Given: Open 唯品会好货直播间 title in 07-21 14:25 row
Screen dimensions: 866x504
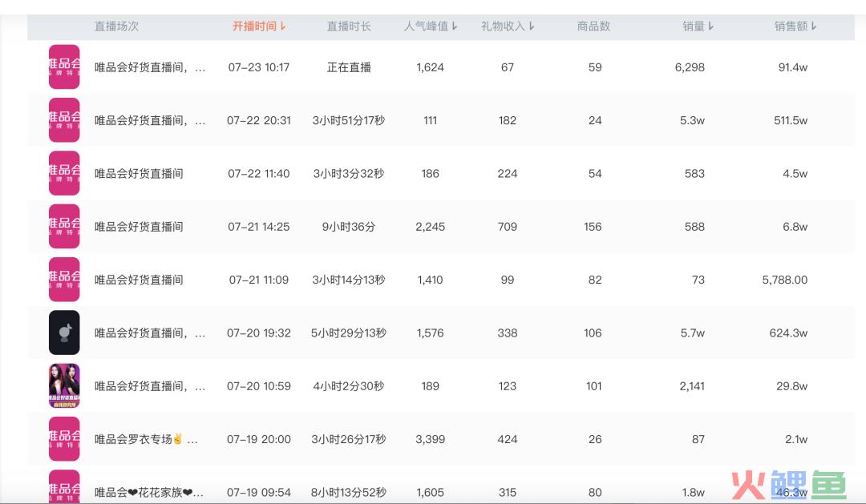Looking at the screenshot, I should [139, 226].
